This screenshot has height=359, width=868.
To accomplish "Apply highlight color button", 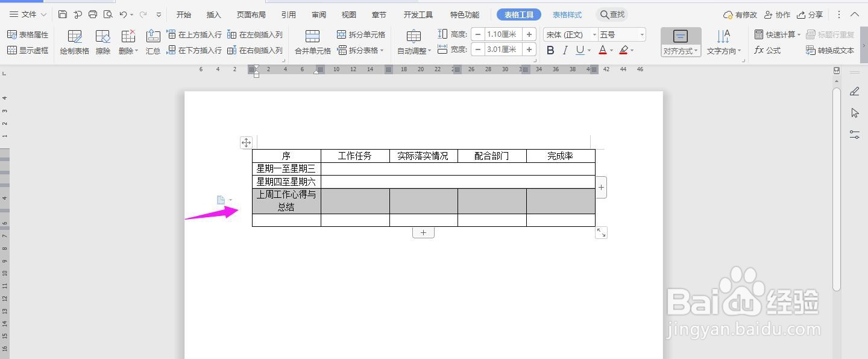I will coord(624,51).
